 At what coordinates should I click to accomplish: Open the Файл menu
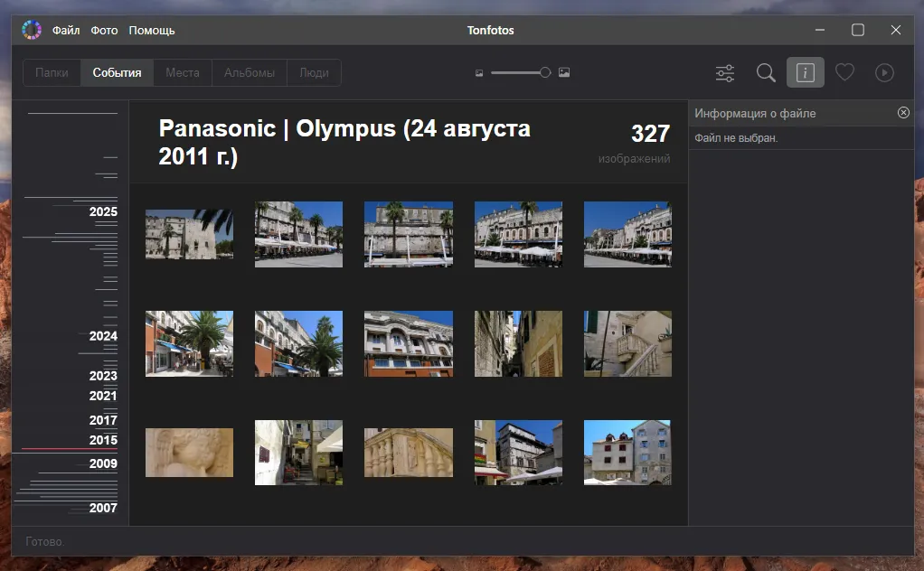point(65,29)
